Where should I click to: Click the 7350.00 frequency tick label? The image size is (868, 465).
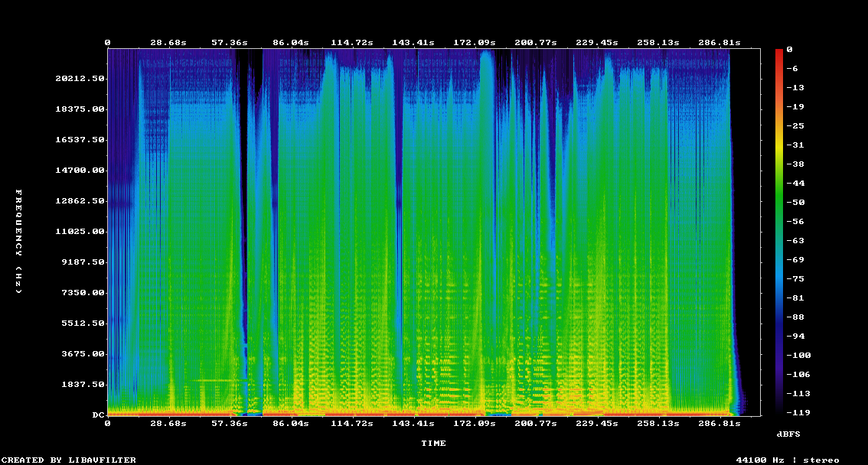pyautogui.click(x=83, y=292)
